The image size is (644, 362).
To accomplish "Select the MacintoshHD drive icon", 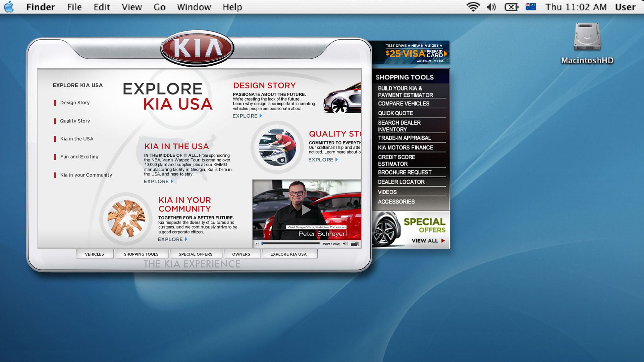I will [587, 37].
